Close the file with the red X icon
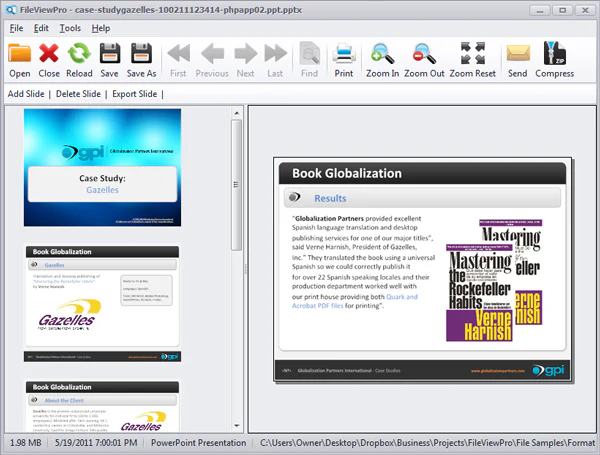 pyautogui.click(x=49, y=53)
